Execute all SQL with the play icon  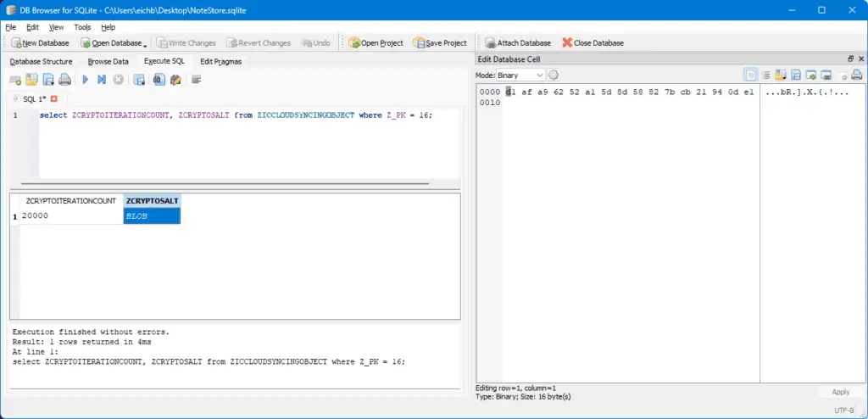(x=86, y=80)
